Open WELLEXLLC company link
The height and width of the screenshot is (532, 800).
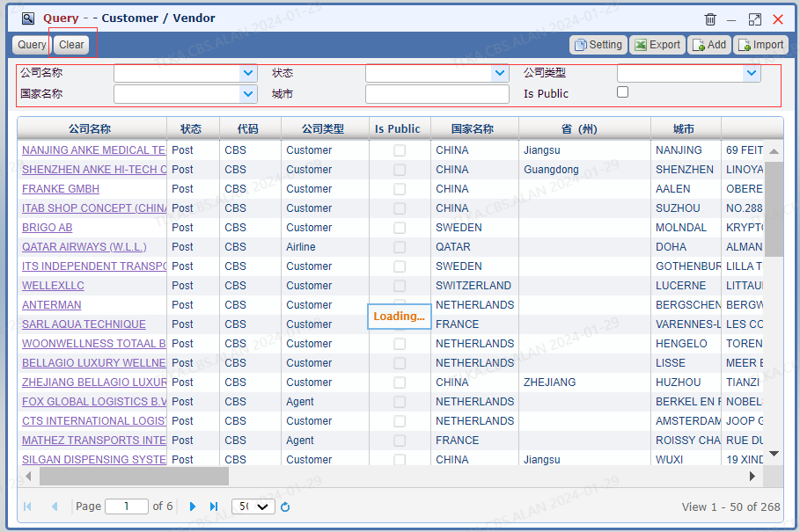(53, 286)
